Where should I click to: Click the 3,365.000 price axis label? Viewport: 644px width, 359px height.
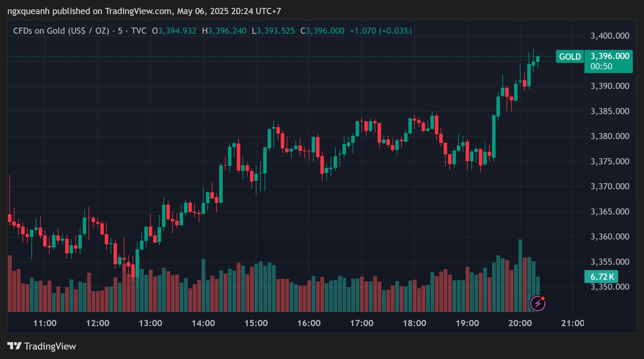click(610, 212)
